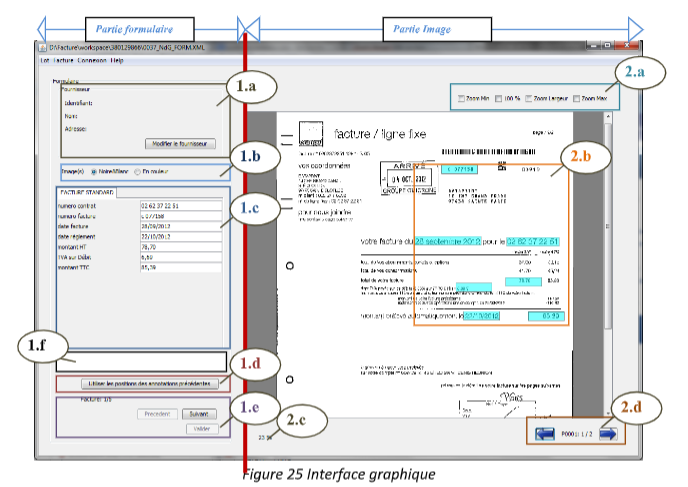This screenshot has width=688, height=487.
Task: Click the montant HT field
Action: click(181, 247)
